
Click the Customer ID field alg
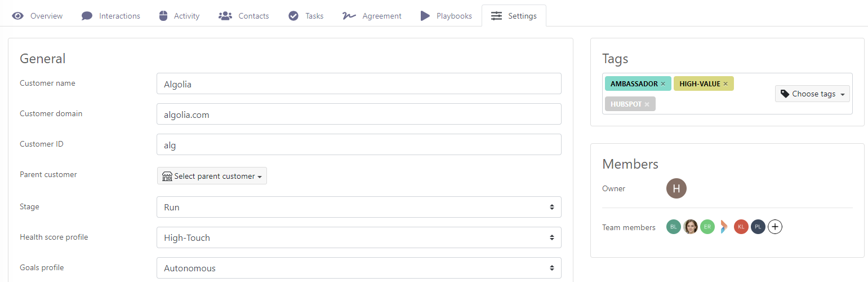(359, 144)
